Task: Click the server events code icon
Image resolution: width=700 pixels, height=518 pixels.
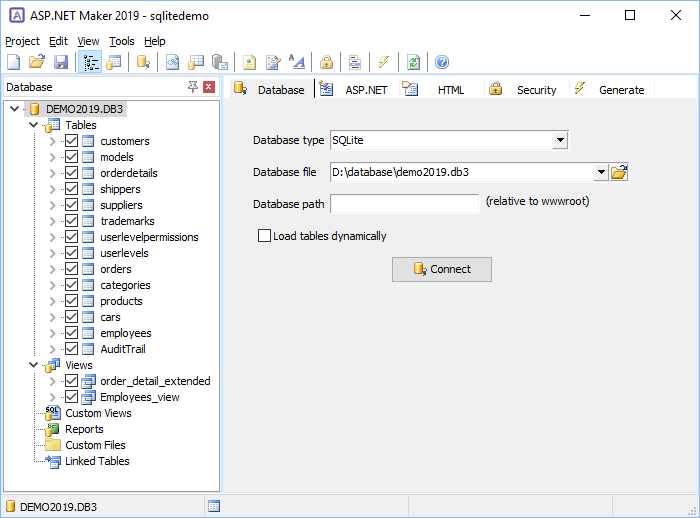Action: tap(172, 62)
